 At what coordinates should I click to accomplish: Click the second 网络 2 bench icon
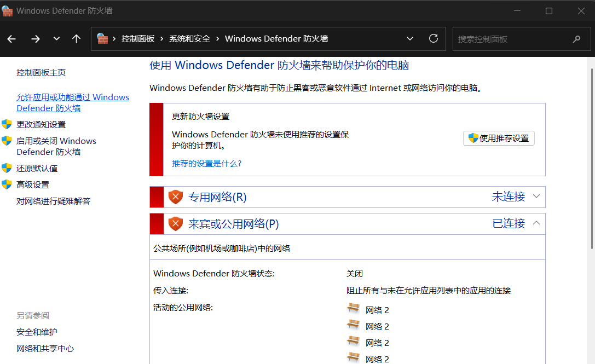coord(353,325)
